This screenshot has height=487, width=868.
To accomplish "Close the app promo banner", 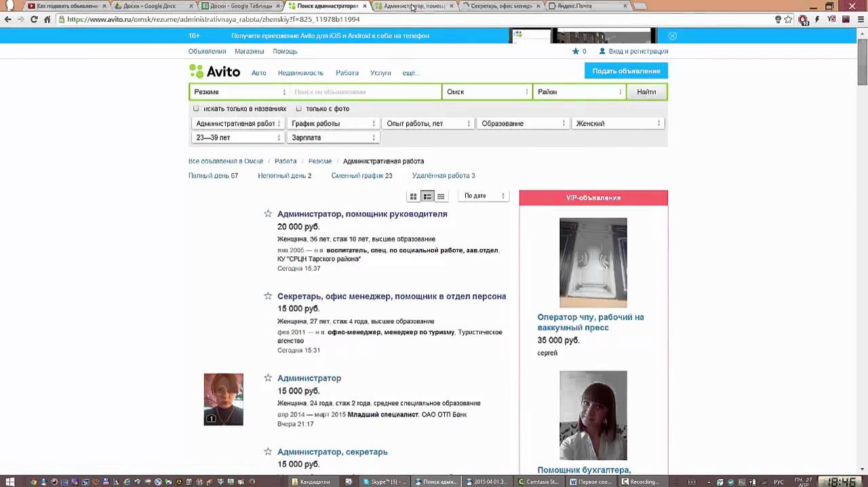I will coord(672,36).
